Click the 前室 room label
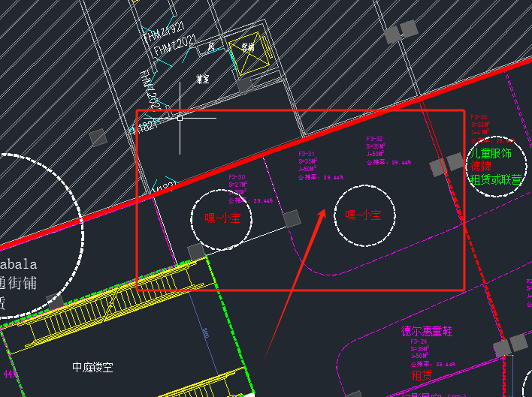Viewport: 532px width, 397px height. pyautogui.click(x=202, y=78)
